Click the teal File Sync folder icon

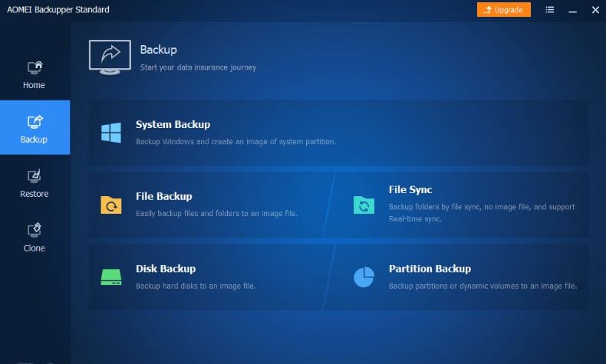pyautogui.click(x=364, y=205)
